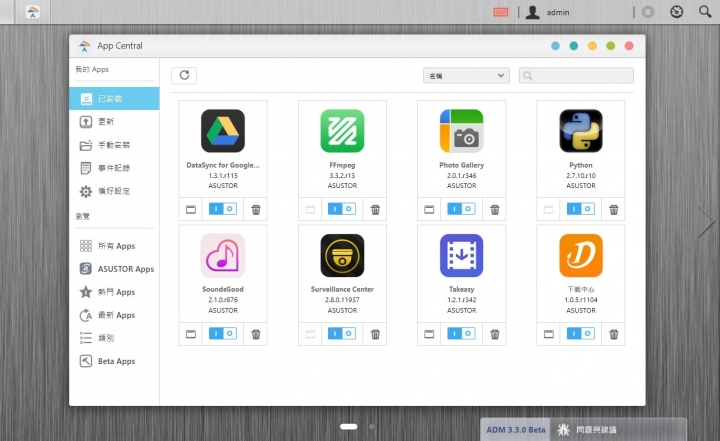Image resolution: width=720 pixels, height=441 pixels.
Task: Go to next desktop page arrow
Action: [x=706, y=221]
